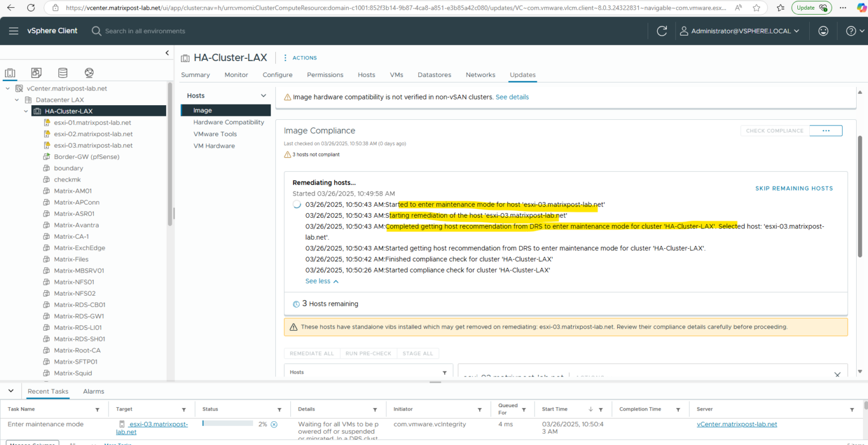Open the See details link for hardware compatibility
This screenshot has height=445, width=868.
pyautogui.click(x=512, y=97)
